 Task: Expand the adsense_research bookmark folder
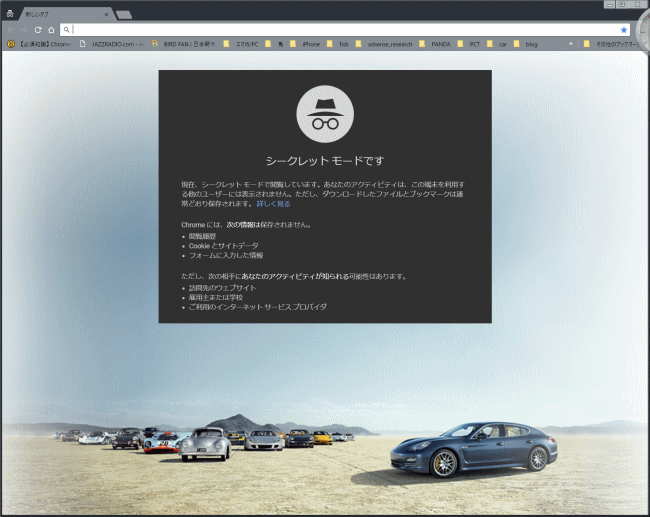tap(384, 44)
